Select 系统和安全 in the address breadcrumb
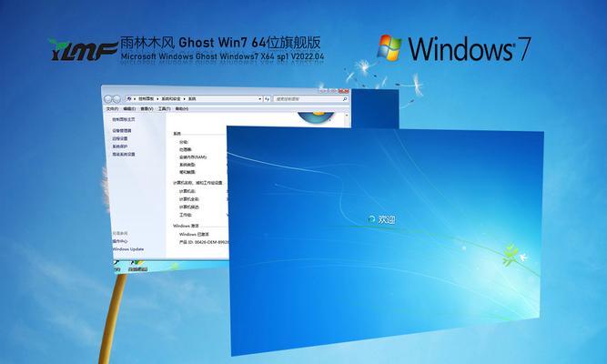 click(171, 99)
